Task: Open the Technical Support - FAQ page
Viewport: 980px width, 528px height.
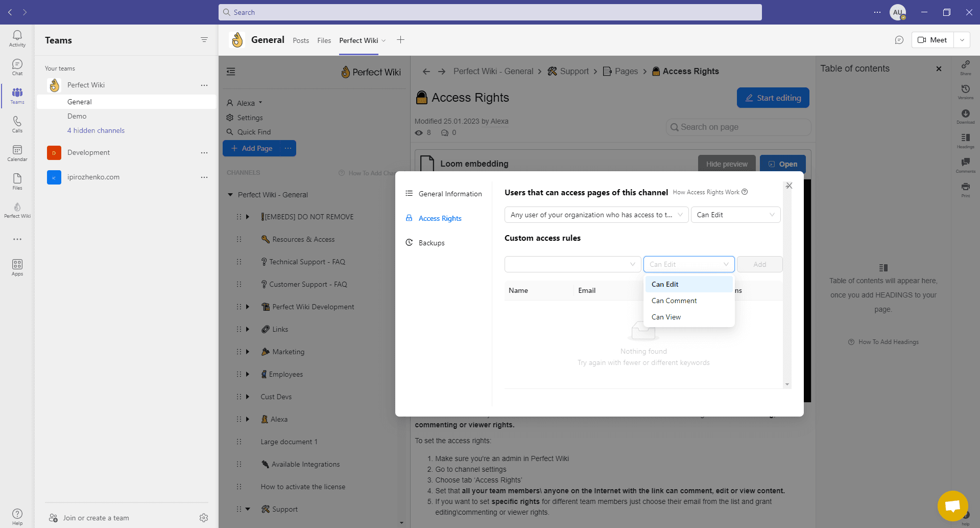Action: tap(307, 262)
